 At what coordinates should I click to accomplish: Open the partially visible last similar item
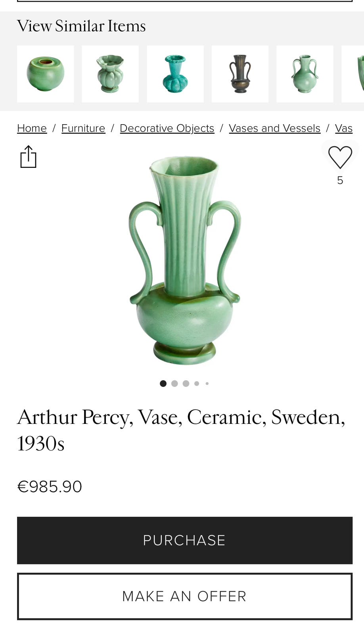click(353, 74)
